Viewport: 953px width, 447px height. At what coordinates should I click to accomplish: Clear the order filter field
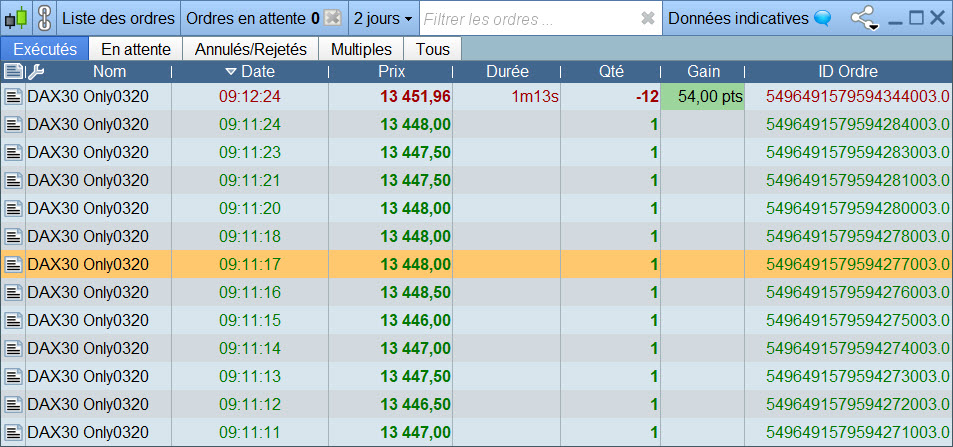648,18
